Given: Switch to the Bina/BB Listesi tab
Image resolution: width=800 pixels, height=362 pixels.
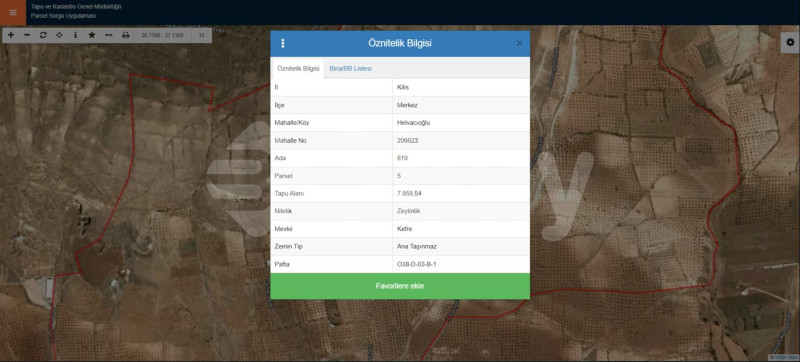Looking at the screenshot, I should click(351, 68).
